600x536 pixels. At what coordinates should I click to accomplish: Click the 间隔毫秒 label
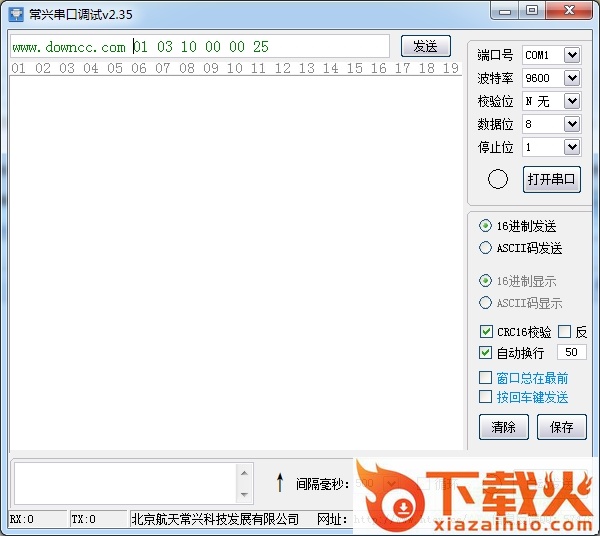(322, 484)
